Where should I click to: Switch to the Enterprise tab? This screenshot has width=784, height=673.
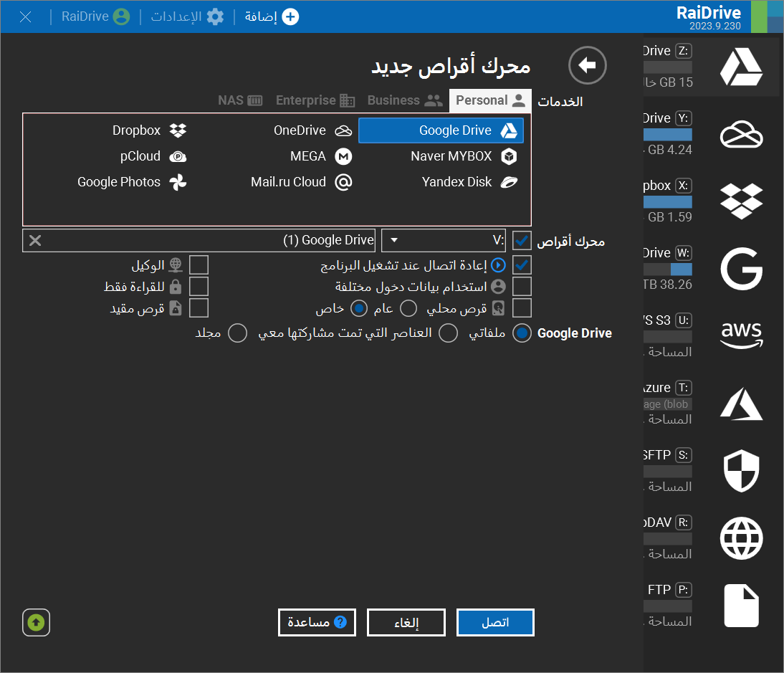315,100
